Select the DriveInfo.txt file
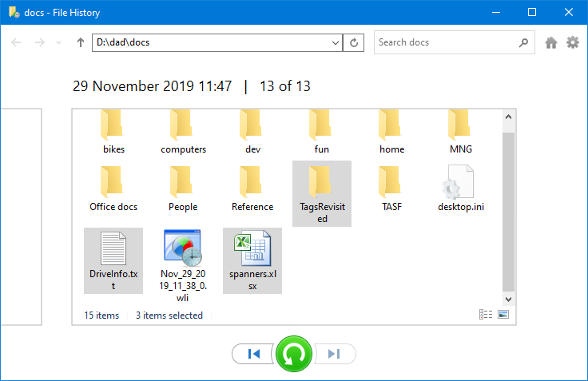Screen dimensions: 588x381 coord(113,260)
